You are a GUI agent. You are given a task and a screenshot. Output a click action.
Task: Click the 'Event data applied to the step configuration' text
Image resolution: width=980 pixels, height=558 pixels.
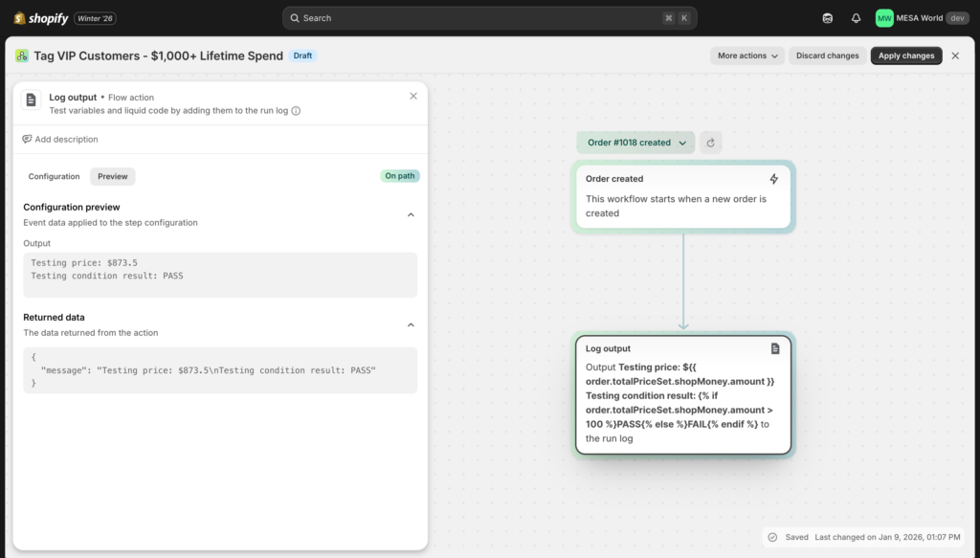(x=110, y=222)
